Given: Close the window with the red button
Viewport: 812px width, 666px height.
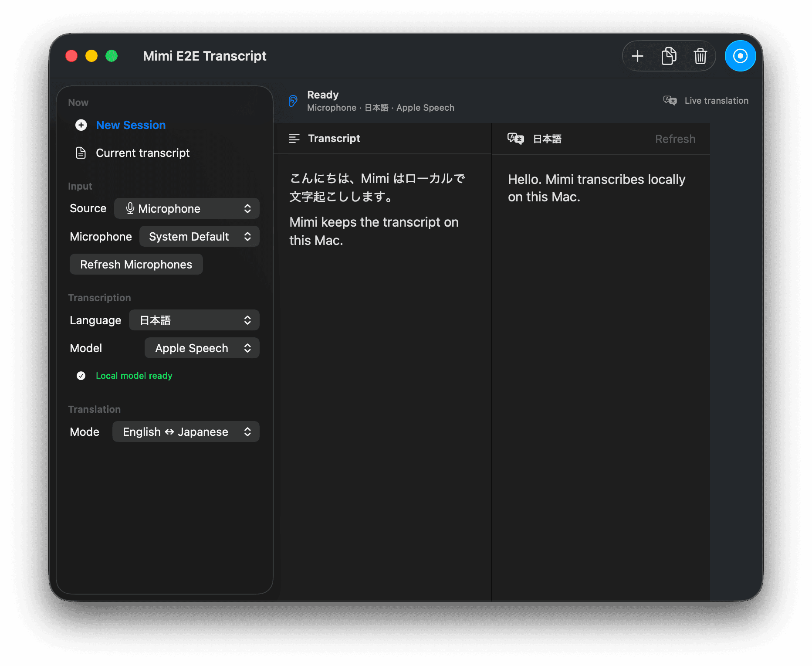Looking at the screenshot, I should [71, 56].
